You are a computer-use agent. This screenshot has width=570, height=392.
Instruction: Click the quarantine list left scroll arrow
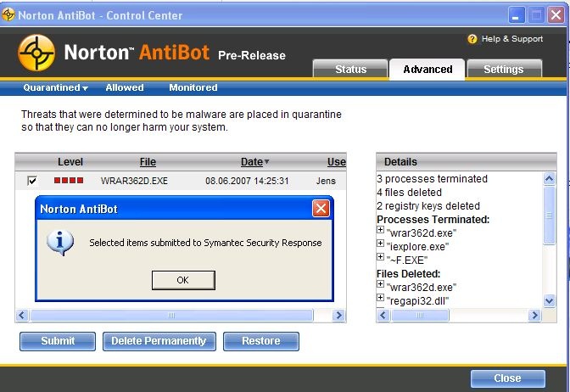22,316
